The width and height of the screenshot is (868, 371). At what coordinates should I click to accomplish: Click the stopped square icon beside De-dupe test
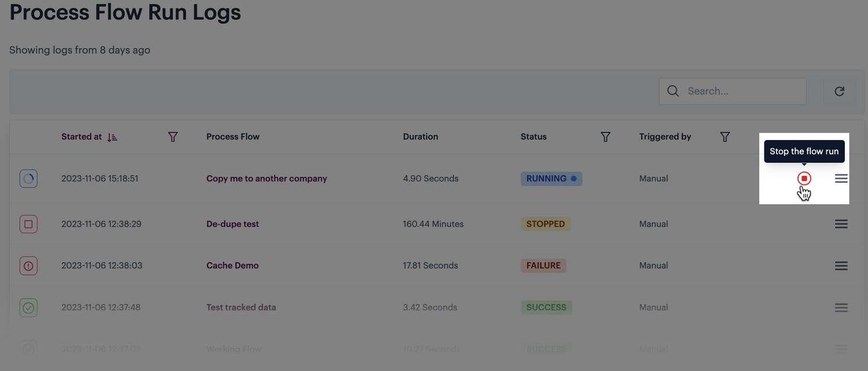(x=28, y=224)
